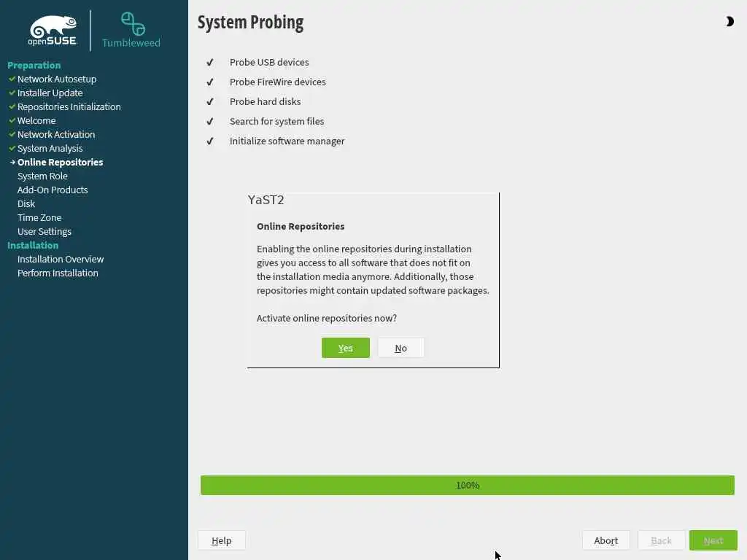This screenshot has width=747, height=560.
Task: Select Perform Installation step
Action: tap(58, 273)
